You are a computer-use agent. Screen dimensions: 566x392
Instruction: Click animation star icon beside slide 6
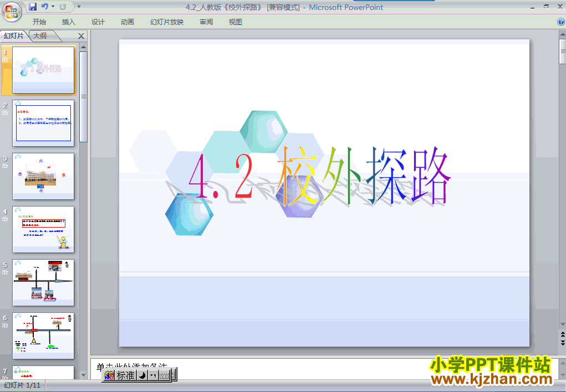coord(5,326)
